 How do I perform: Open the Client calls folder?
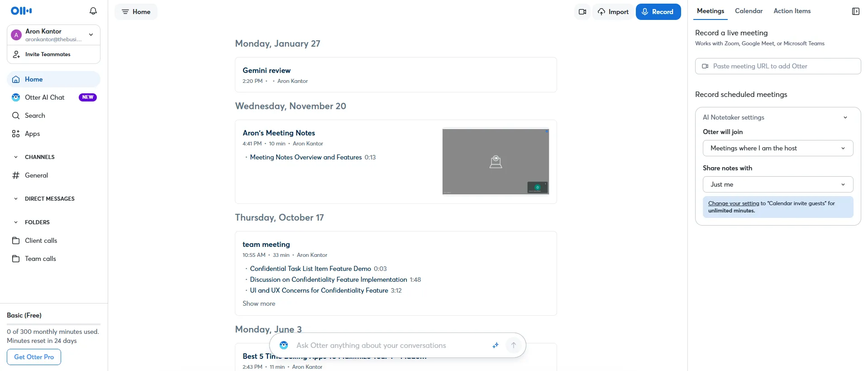pyautogui.click(x=53, y=241)
